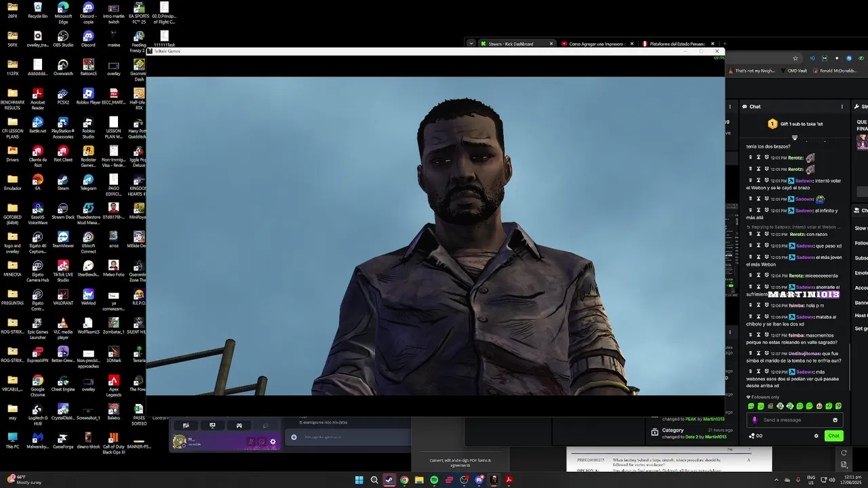Launch Overwatch from the desktop

63,68
